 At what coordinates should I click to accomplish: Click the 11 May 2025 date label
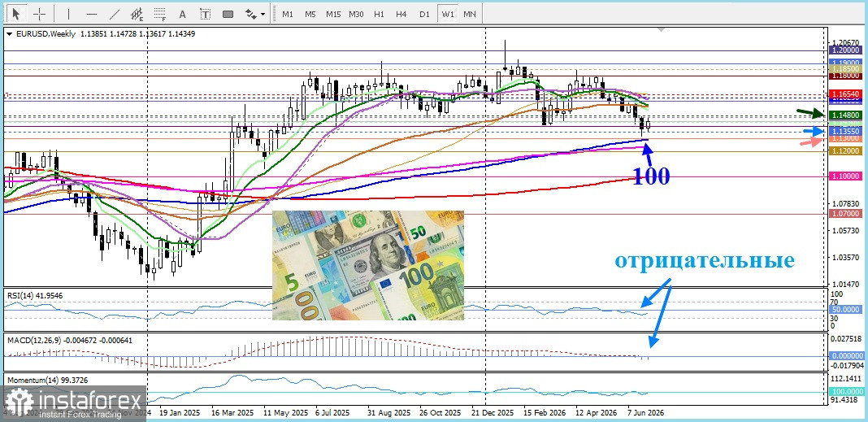pos(285,413)
